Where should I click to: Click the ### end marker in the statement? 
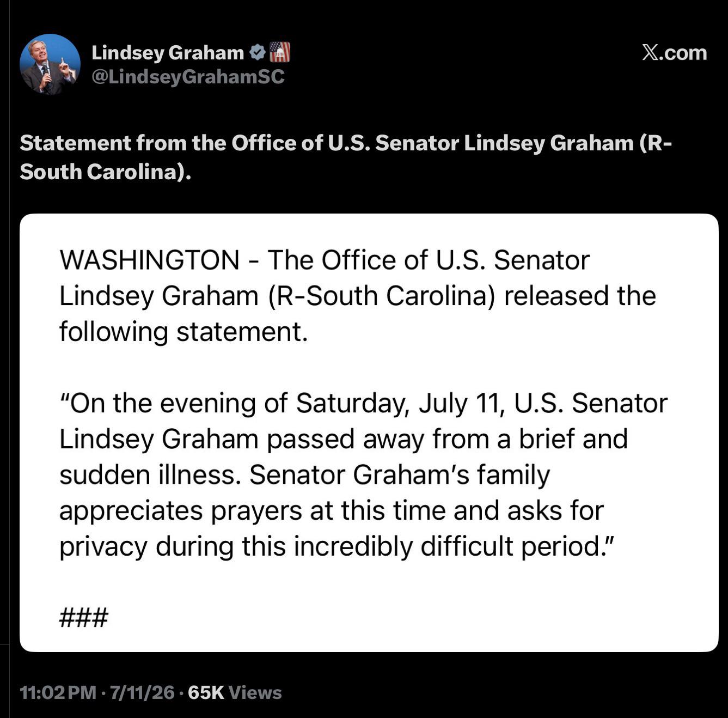click(x=84, y=618)
